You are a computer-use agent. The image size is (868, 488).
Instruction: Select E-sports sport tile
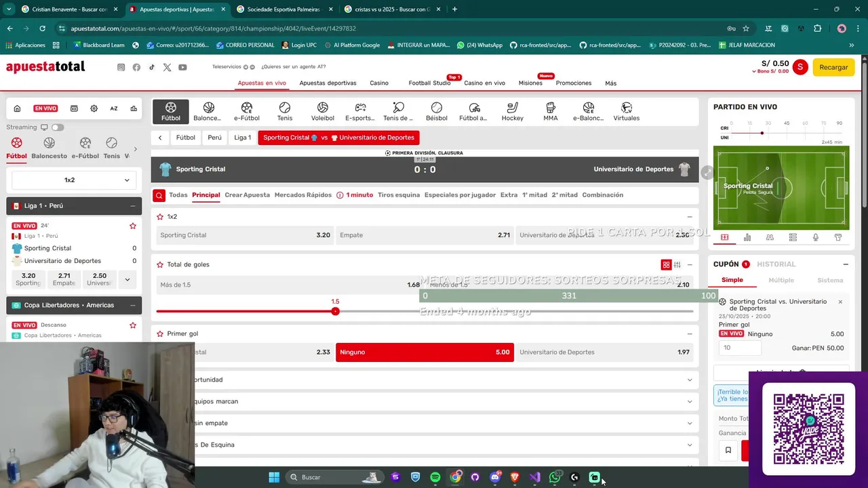click(x=360, y=112)
